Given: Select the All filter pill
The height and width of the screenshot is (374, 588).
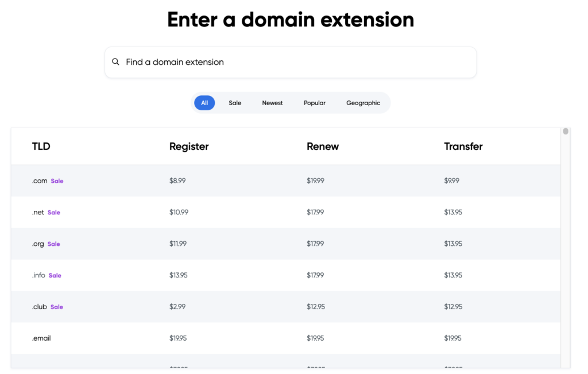Looking at the screenshot, I should (204, 103).
